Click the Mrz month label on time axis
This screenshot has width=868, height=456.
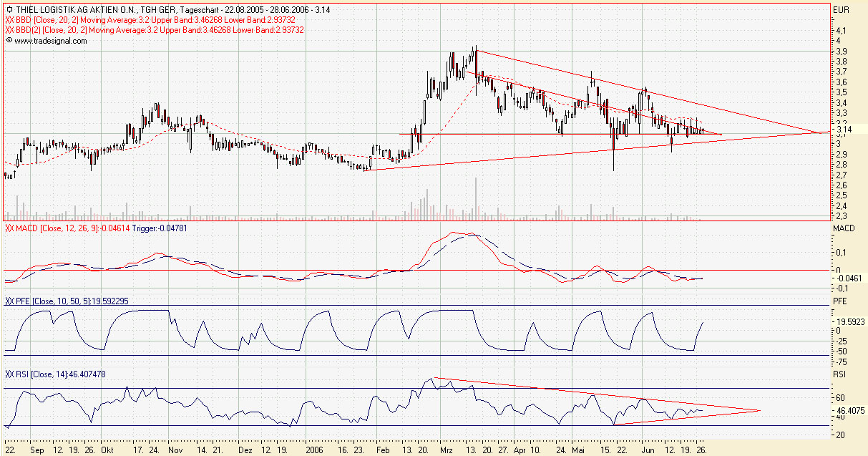point(447,452)
